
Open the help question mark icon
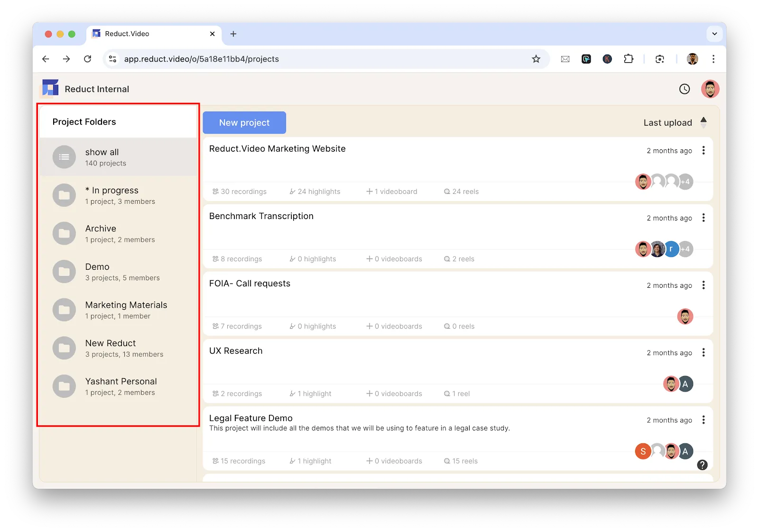(703, 465)
